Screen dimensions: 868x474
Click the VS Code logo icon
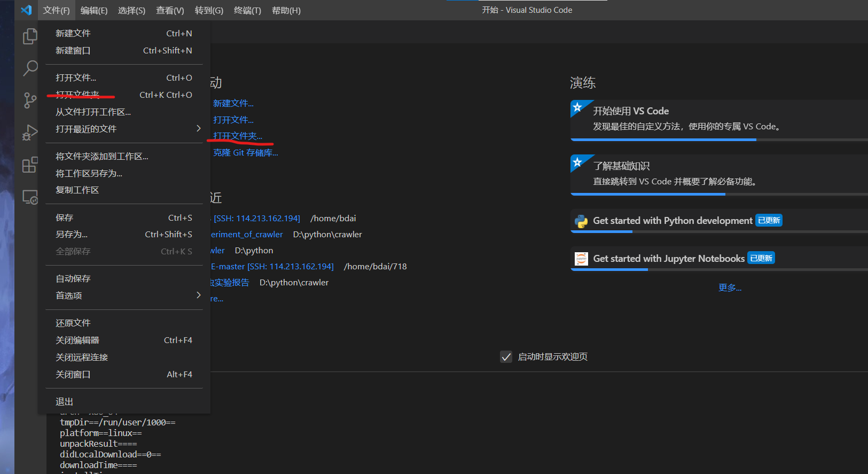[x=26, y=10]
